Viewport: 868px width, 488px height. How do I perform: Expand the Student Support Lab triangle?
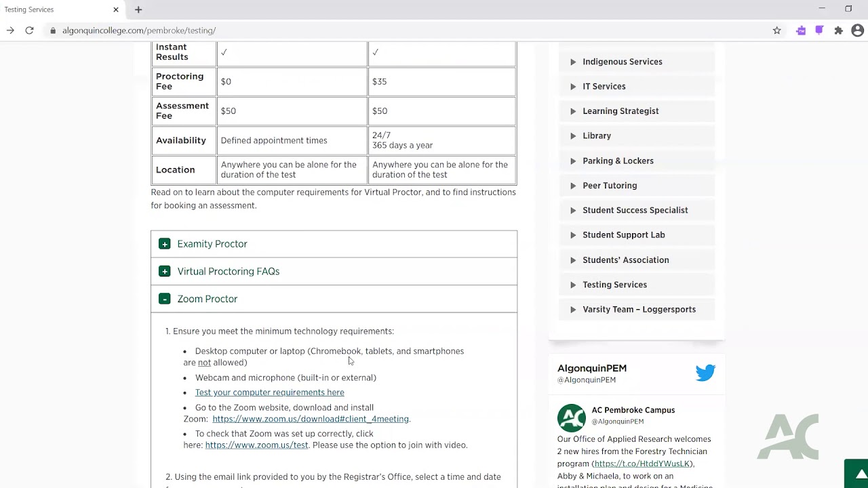pos(573,235)
